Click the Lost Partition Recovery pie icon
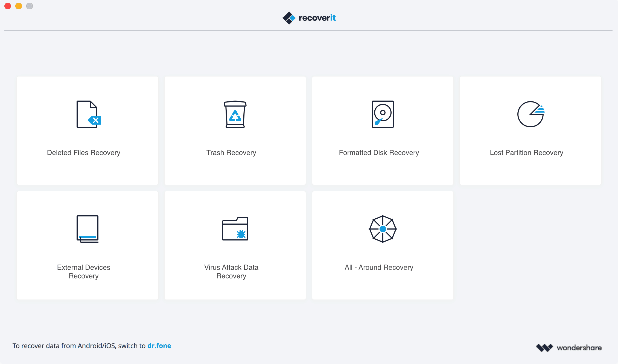618x364 pixels. coord(531,114)
